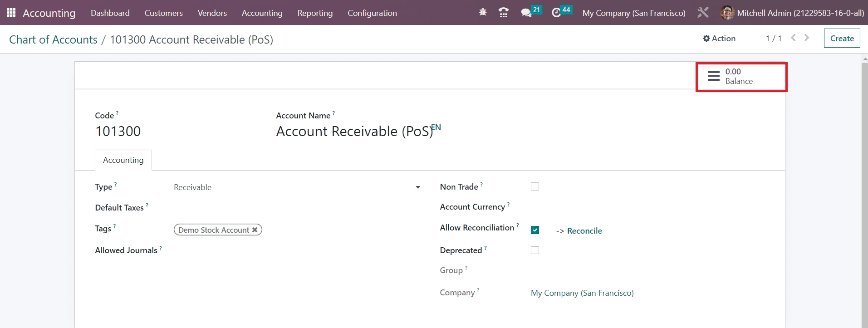Open the VoIP phone icon
The image size is (868, 328).
(503, 13)
